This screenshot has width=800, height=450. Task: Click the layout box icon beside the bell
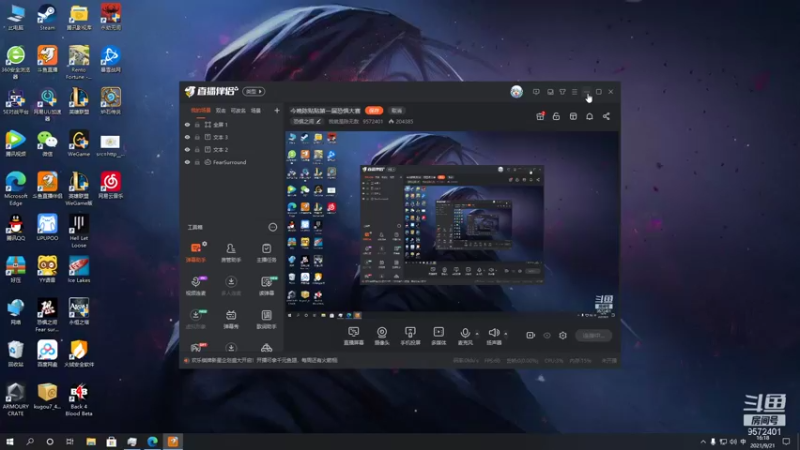pyautogui.click(x=573, y=116)
